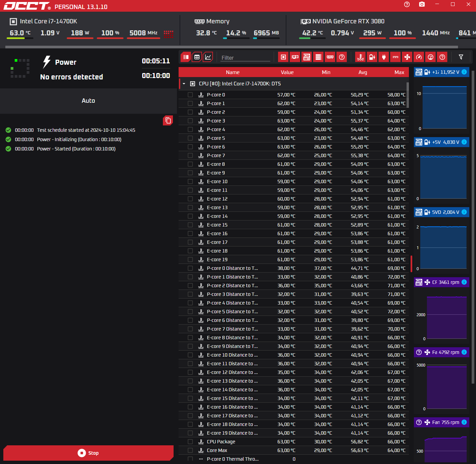The width and height of the screenshot is (476, 464).
Task: Open the funnel filter options icon
Action: (461, 57)
